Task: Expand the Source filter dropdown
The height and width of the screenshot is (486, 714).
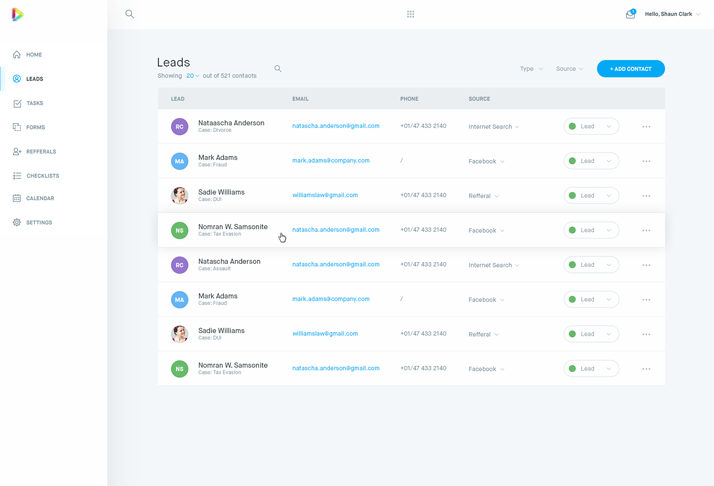Action: click(x=569, y=69)
